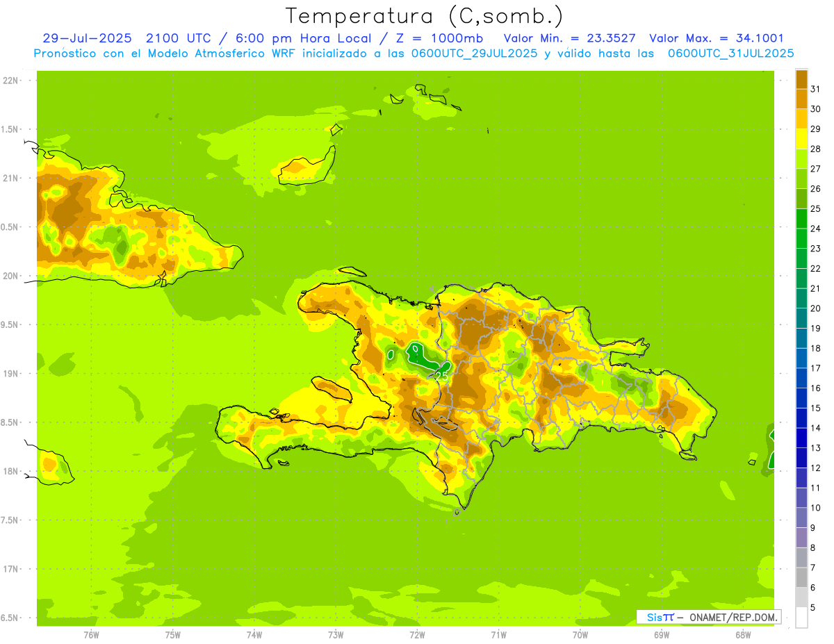The width and height of the screenshot is (834, 644).
Task: Click the legend value "6"
Action: [812, 588]
